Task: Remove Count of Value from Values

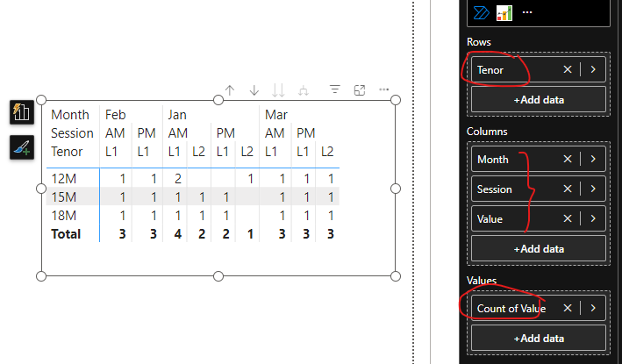Action: click(568, 308)
